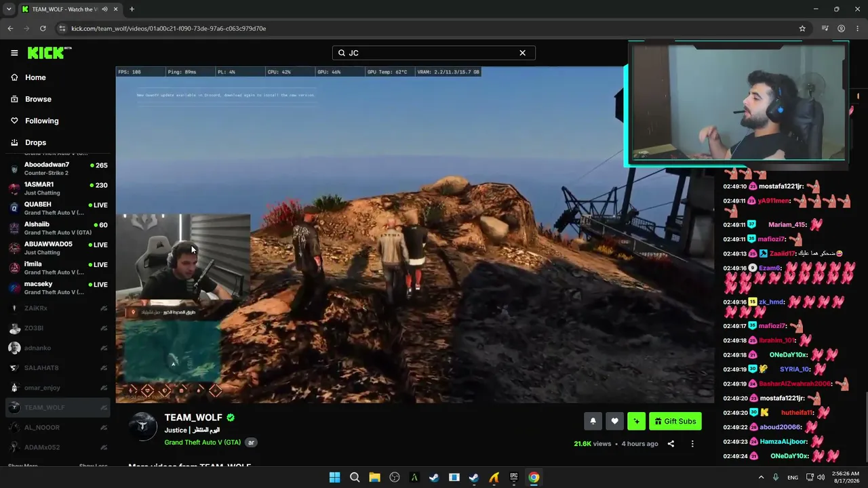View site information in address bar
The image size is (868, 488).
(62, 28)
